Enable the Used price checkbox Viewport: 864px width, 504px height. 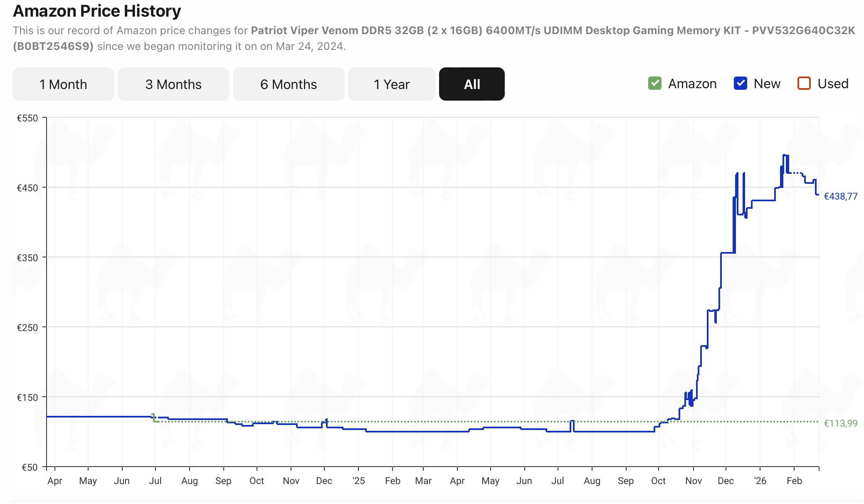[x=804, y=84]
